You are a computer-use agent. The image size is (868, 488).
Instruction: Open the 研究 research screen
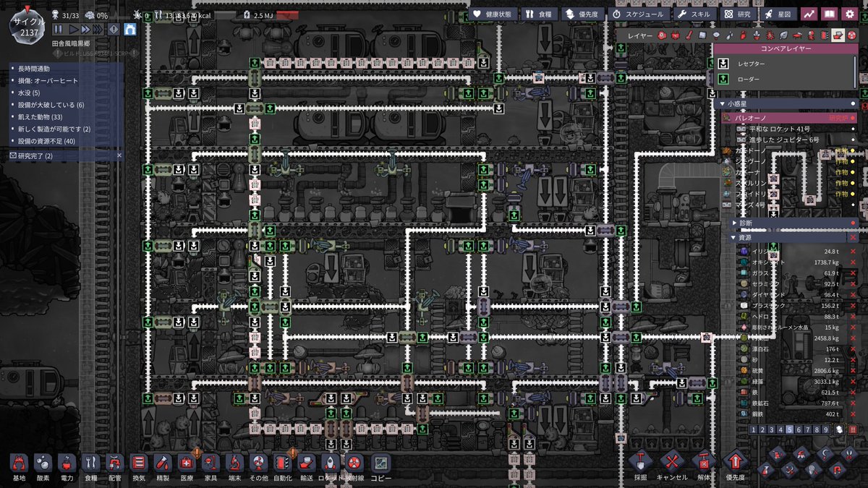[x=738, y=14]
